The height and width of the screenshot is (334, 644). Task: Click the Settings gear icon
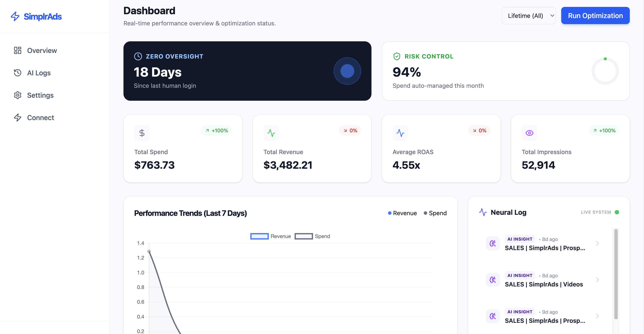17,95
